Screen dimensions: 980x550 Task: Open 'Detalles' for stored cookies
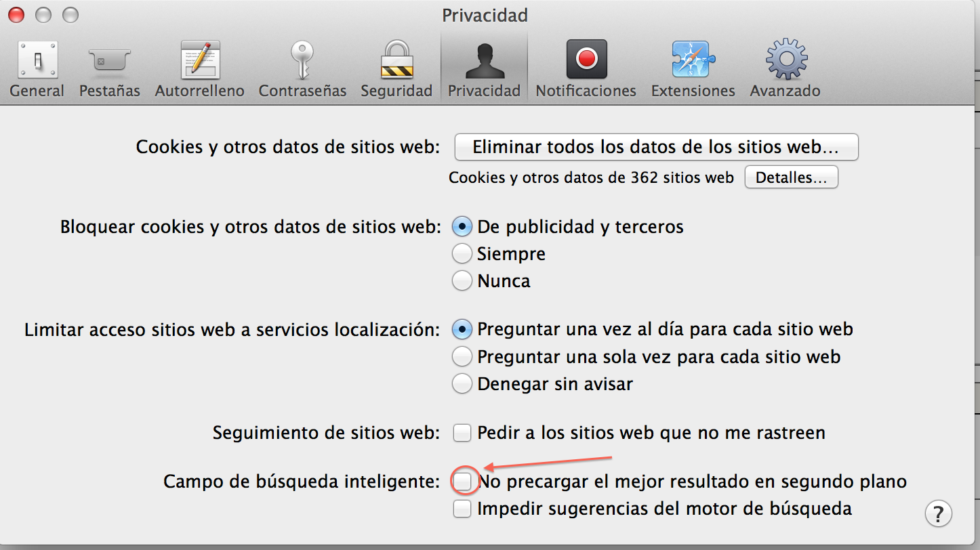[790, 177]
